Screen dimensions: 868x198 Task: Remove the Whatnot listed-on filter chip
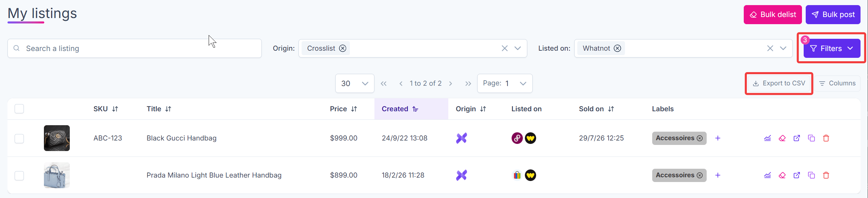click(x=617, y=48)
